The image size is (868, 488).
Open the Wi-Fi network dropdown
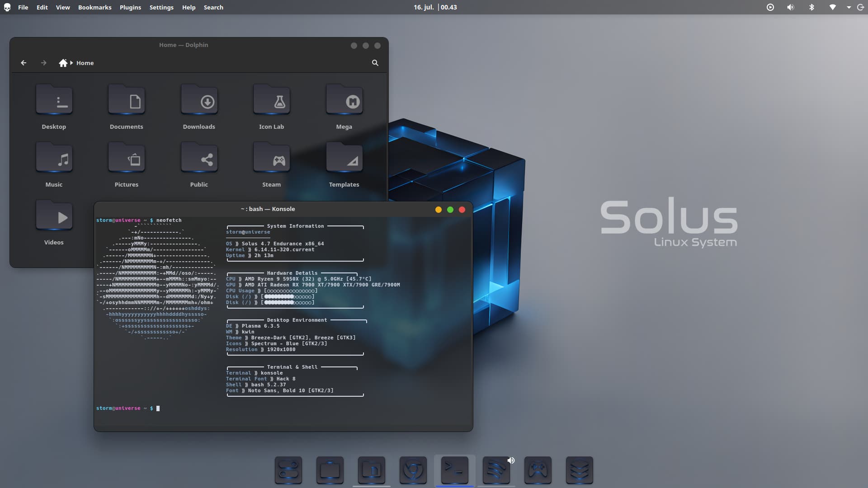pos(832,7)
